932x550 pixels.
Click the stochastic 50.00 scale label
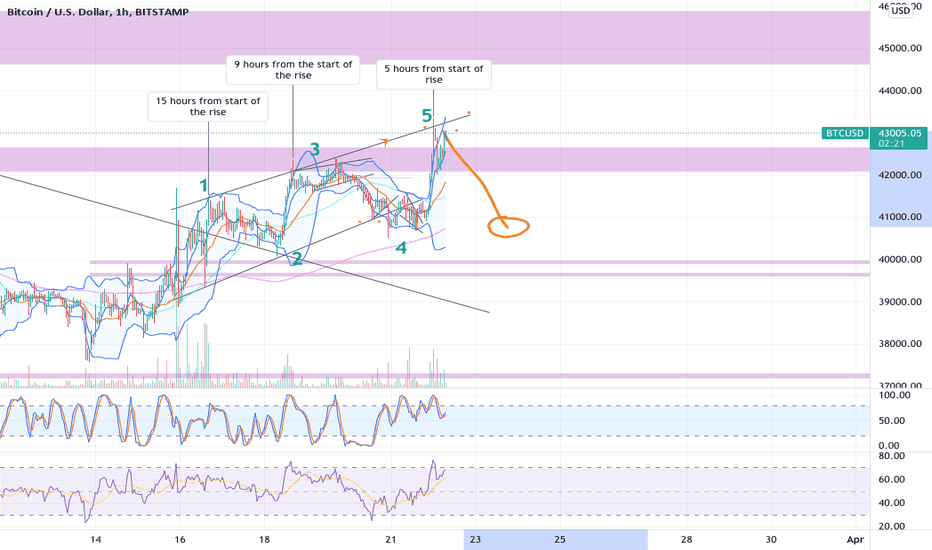(892, 420)
